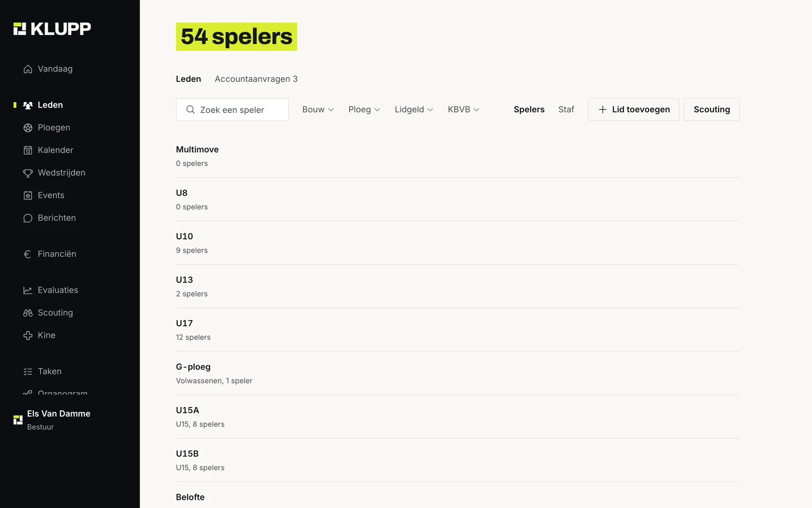812x508 pixels.
Task: Click the Wedstrijden trophy icon
Action: coord(28,173)
